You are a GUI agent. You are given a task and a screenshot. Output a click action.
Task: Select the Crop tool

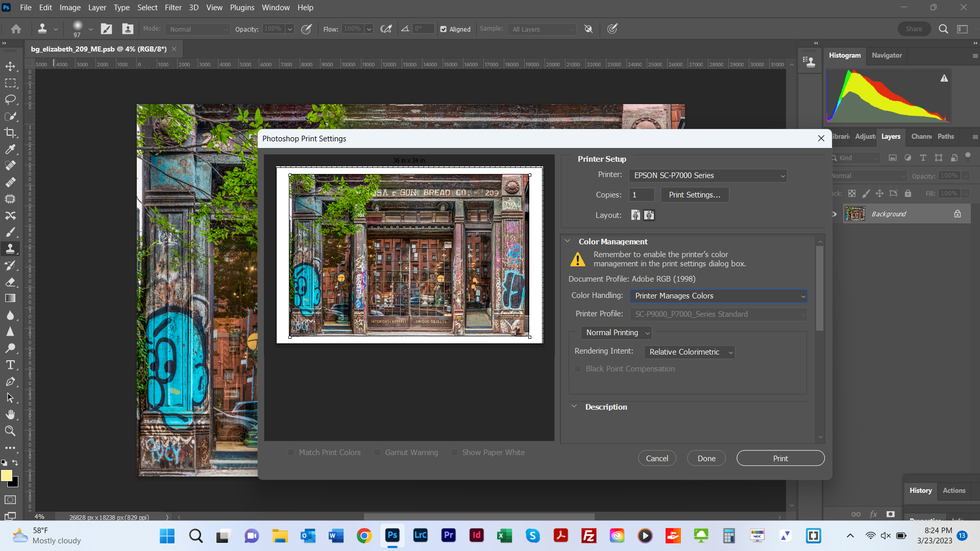tap(10, 133)
